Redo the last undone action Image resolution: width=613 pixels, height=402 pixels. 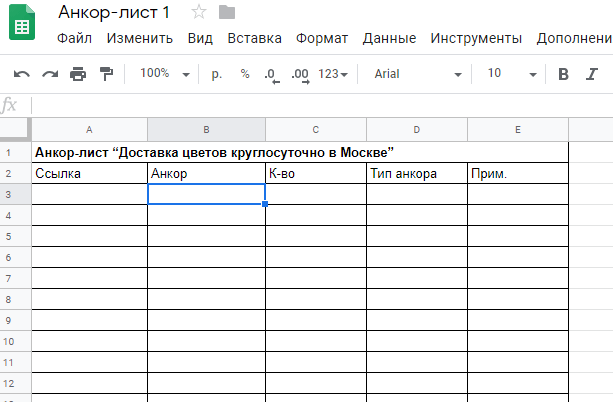click(50, 74)
